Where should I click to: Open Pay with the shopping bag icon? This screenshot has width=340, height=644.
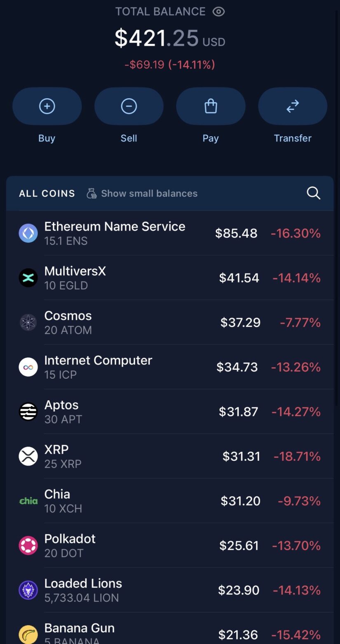[x=211, y=106]
